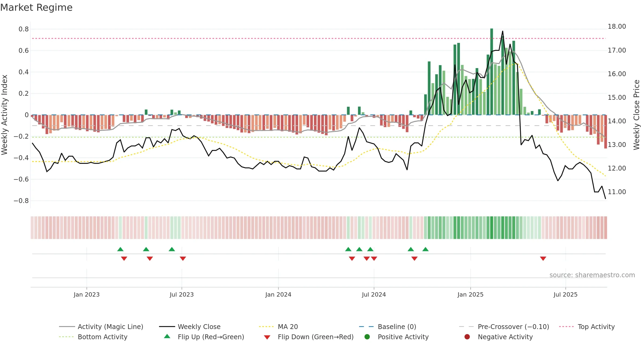Click the green Flip Up triangle in legend
This screenshot has height=362, width=644.
(167, 336)
